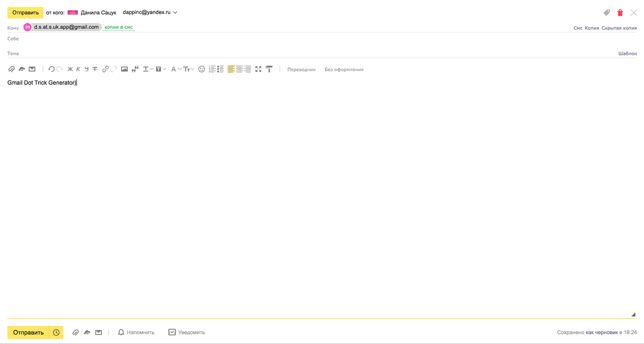Viewport: 644px width, 344px height.
Task: Align text center
Action: tap(239, 69)
